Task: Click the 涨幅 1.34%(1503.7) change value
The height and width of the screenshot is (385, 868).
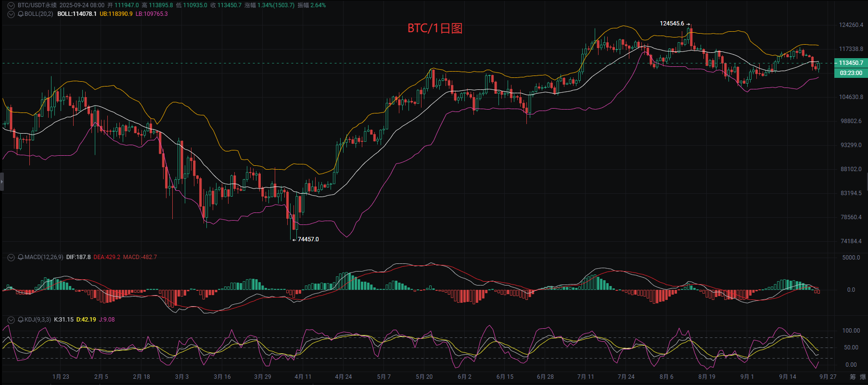Action: click(x=269, y=5)
